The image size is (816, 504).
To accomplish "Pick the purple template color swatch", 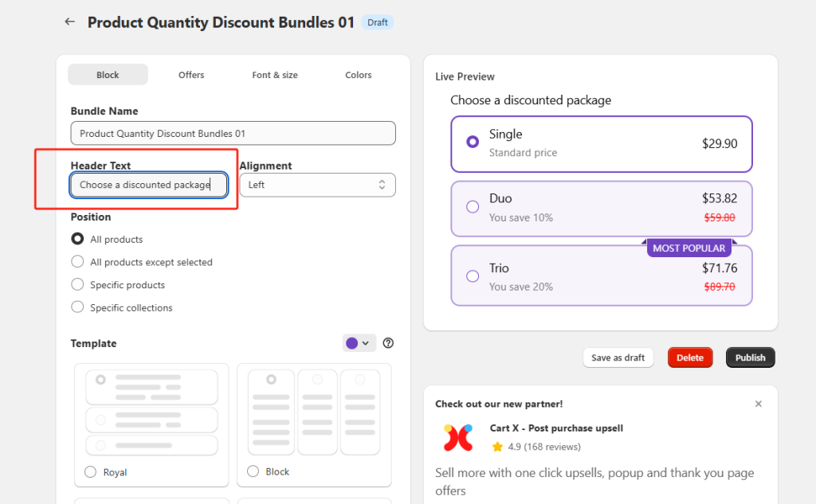I will tap(351, 342).
